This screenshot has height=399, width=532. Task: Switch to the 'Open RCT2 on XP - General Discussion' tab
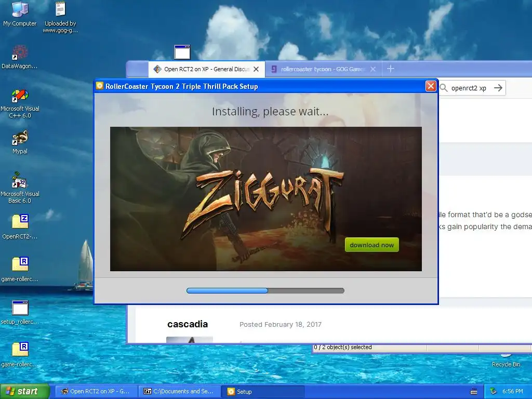(207, 69)
